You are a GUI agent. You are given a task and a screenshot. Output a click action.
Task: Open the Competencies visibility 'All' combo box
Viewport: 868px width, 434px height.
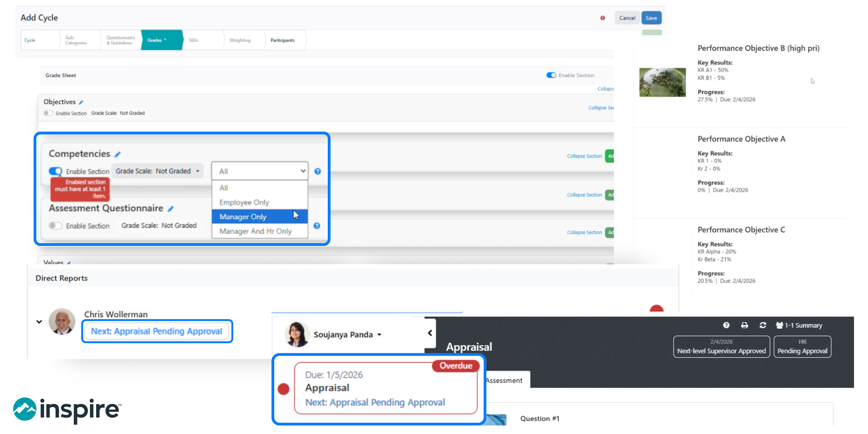pos(260,171)
